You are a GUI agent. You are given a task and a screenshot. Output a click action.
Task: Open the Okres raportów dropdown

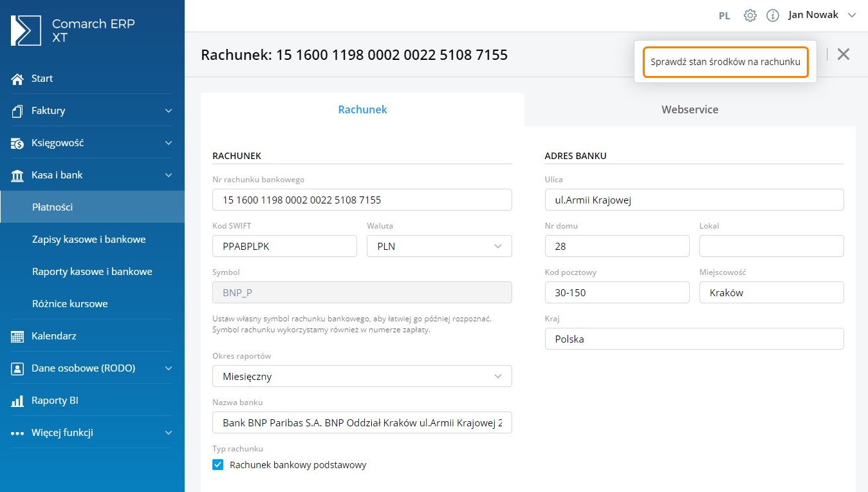tap(362, 376)
